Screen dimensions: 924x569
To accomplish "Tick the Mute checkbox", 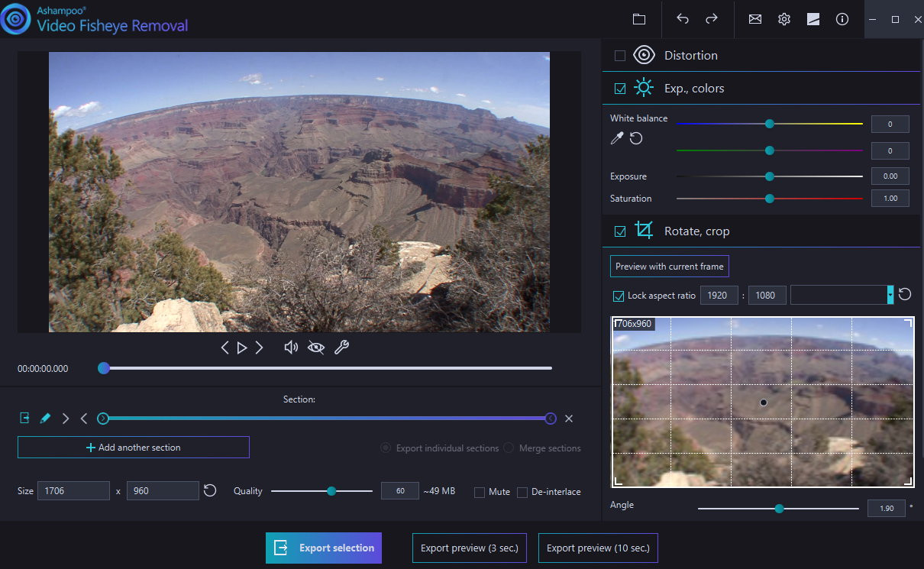I will (x=480, y=492).
